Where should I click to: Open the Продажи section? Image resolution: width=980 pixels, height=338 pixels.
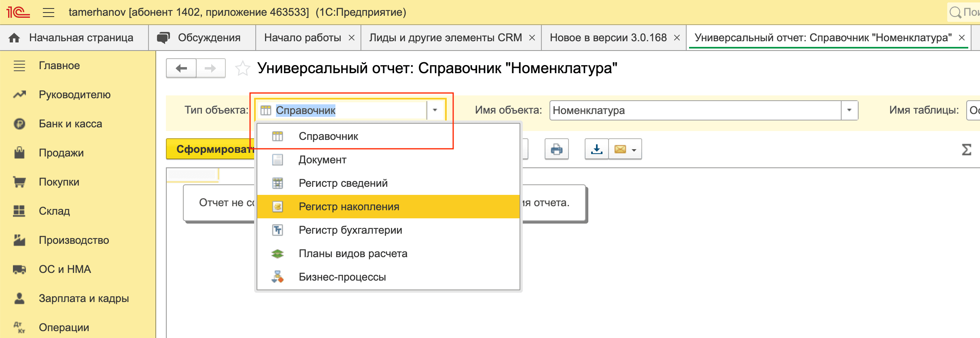pyautogui.click(x=61, y=153)
